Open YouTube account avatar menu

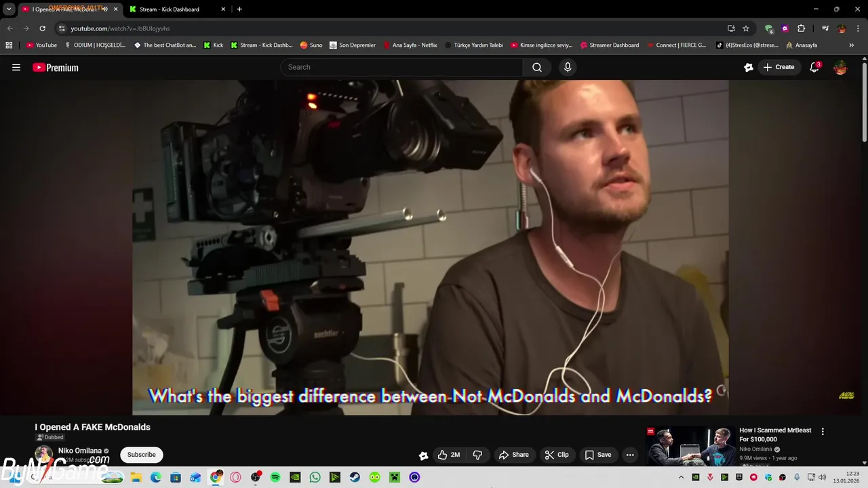pos(840,67)
